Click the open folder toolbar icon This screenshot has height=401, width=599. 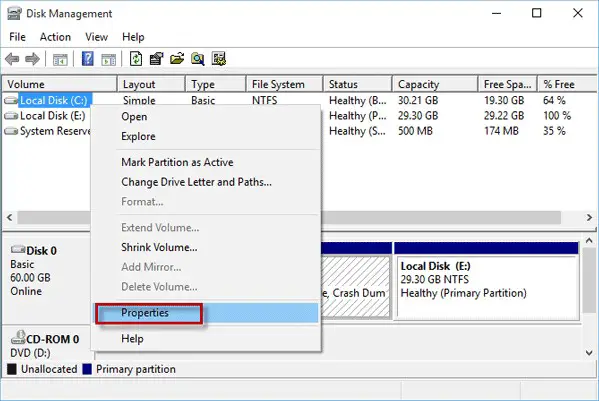(x=177, y=59)
